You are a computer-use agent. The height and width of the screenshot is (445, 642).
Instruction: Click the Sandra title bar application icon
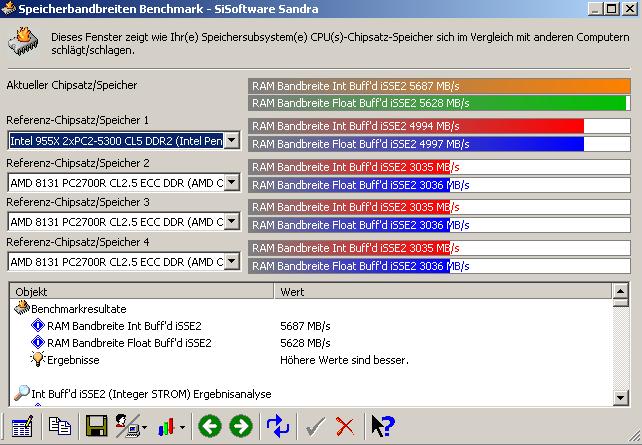pos(8,8)
